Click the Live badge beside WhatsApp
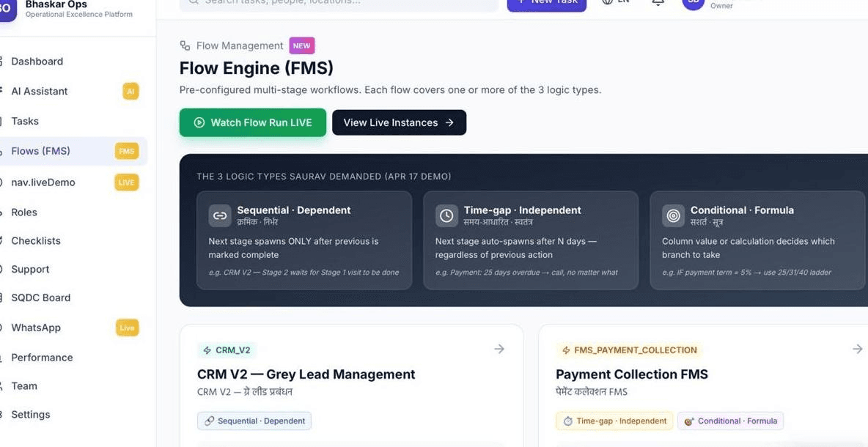868x447 pixels. tap(127, 328)
